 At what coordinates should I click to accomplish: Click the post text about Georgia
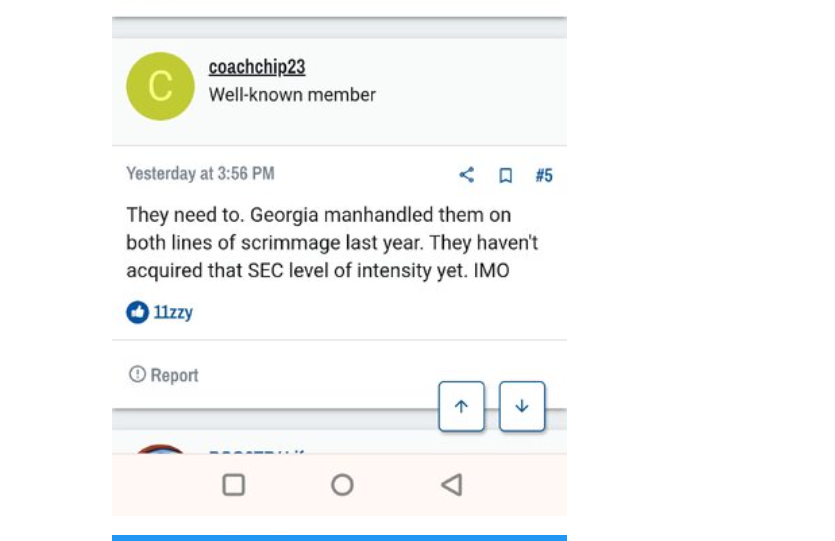pyautogui.click(x=332, y=242)
